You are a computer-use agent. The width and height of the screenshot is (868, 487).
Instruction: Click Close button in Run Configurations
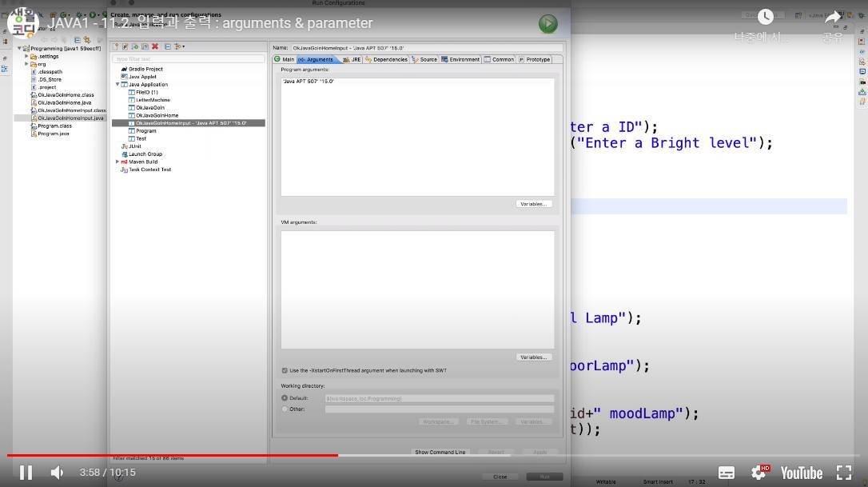500,477
